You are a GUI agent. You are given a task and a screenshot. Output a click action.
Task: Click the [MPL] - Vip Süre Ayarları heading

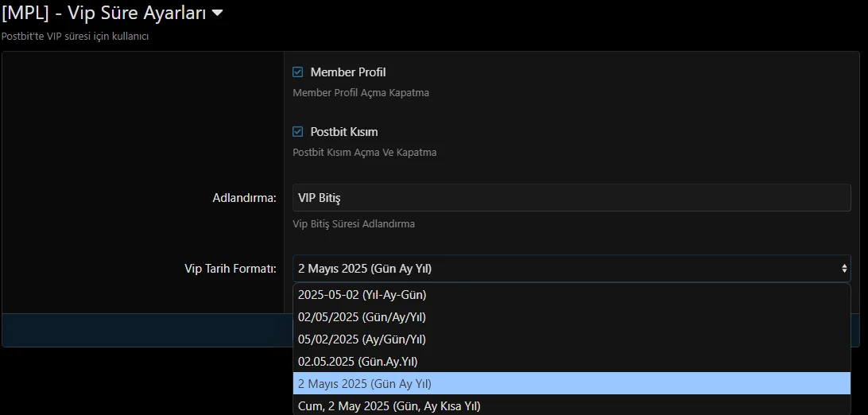[x=103, y=13]
